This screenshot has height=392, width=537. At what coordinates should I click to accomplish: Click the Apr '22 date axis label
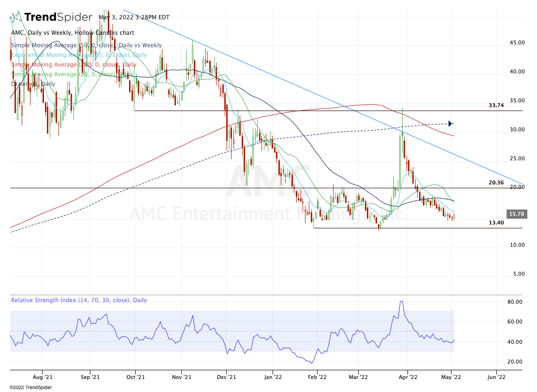(x=408, y=377)
